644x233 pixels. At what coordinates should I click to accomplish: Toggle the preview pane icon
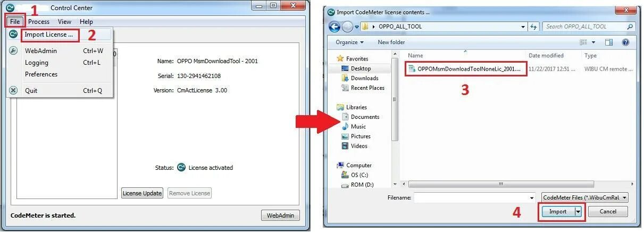click(609, 42)
